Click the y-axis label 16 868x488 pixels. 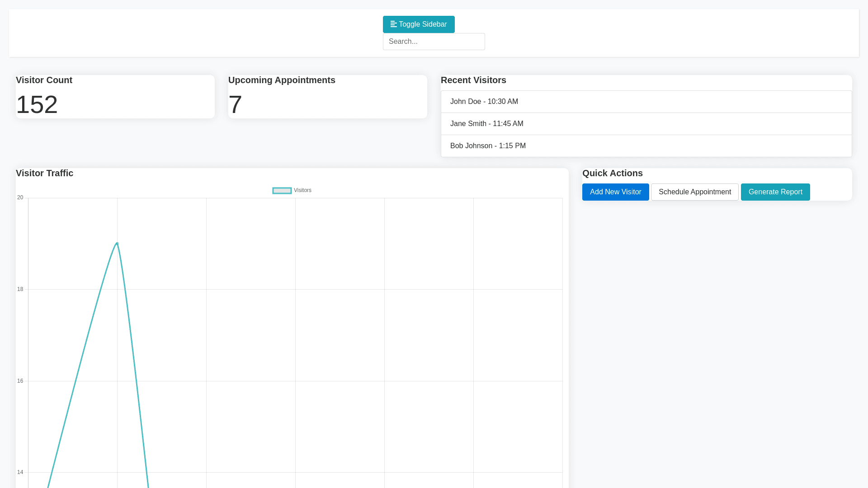(20, 381)
